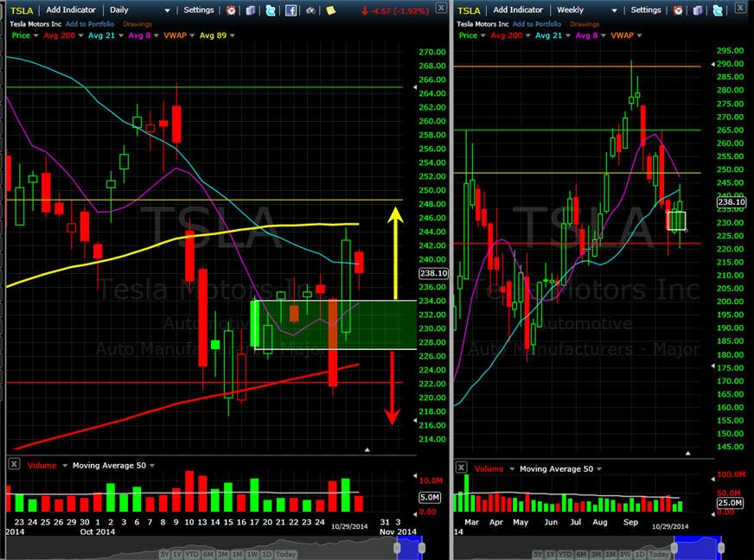Image resolution: width=754 pixels, height=560 pixels.
Task: Open Moving Average 50 dropdown in Weekly chart
Action: pos(599,468)
